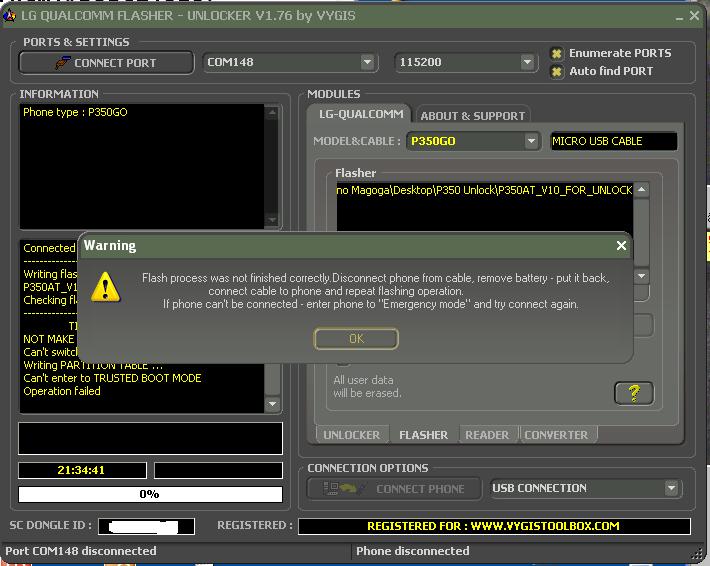Click the 'Phone type : P350GO' text
Image resolution: width=710 pixels, height=566 pixels.
click(x=75, y=112)
